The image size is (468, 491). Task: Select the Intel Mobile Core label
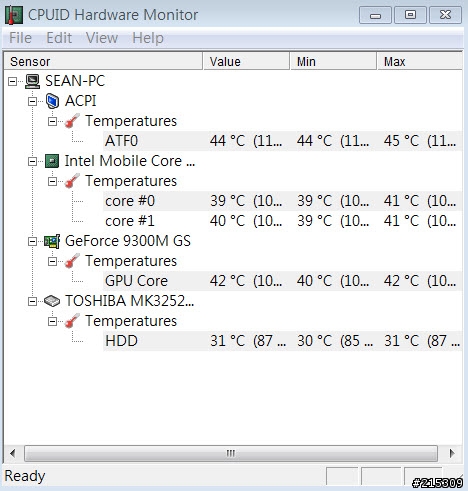click(130, 161)
